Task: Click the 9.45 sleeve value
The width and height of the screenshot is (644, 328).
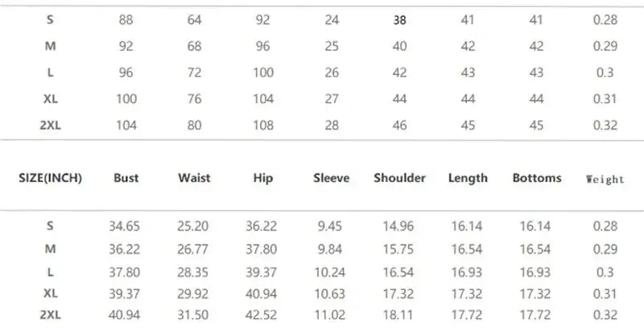Action: click(x=330, y=226)
